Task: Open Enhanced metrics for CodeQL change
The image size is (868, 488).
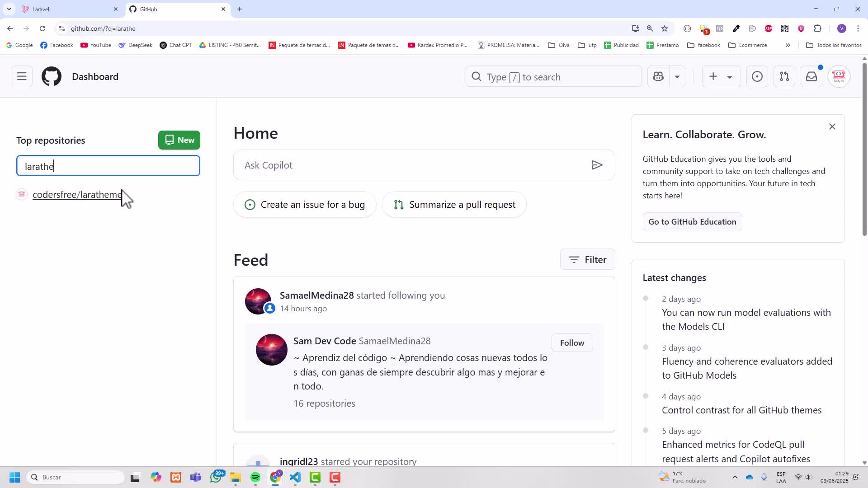Action: pos(736,451)
